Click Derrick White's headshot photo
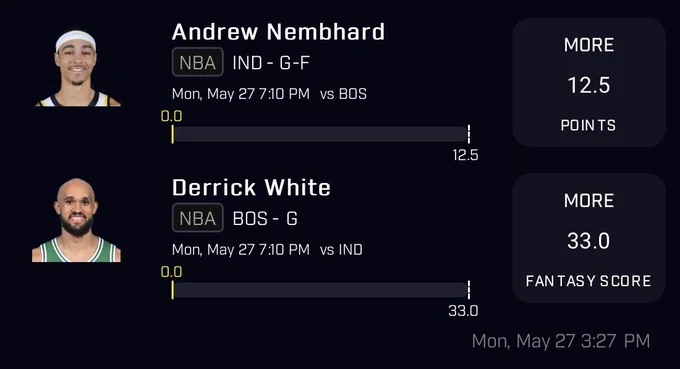The height and width of the screenshot is (369, 680). point(76,220)
